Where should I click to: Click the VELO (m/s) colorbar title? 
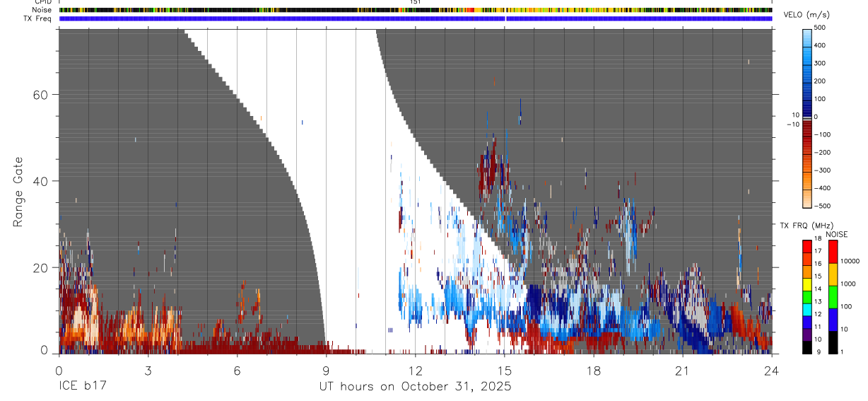[807, 15]
